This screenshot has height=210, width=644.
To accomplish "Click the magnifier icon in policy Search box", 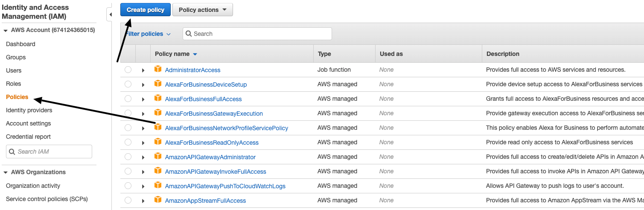I will coord(189,34).
